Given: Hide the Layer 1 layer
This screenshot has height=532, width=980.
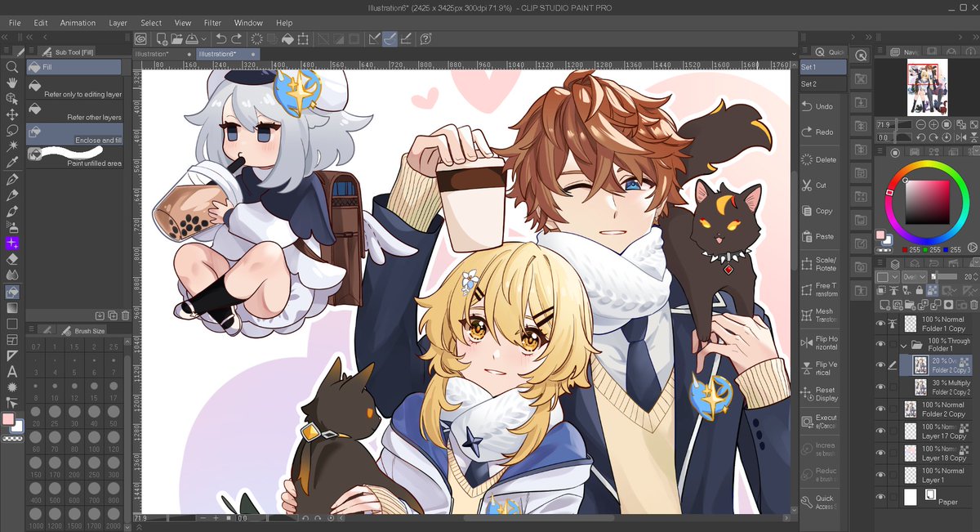Looking at the screenshot, I should coord(880,476).
